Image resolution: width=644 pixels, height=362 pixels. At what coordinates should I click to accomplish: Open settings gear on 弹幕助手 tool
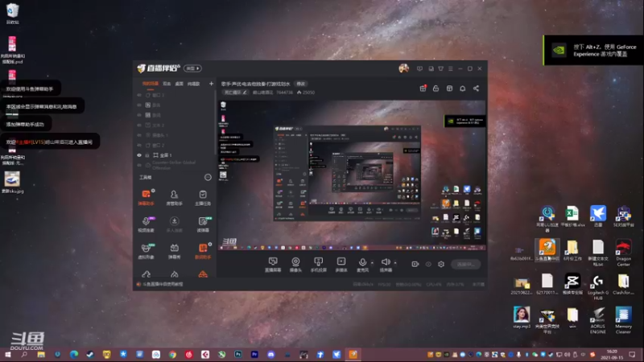[153, 191]
